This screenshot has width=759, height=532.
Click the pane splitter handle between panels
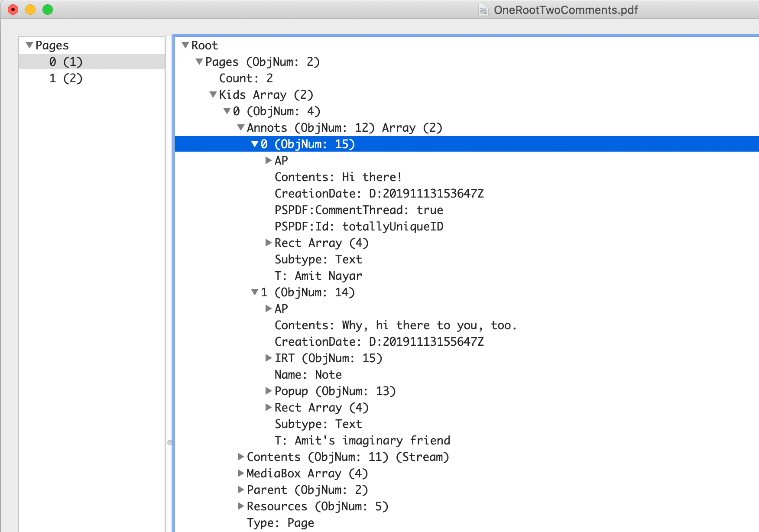(x=169, y=442)
